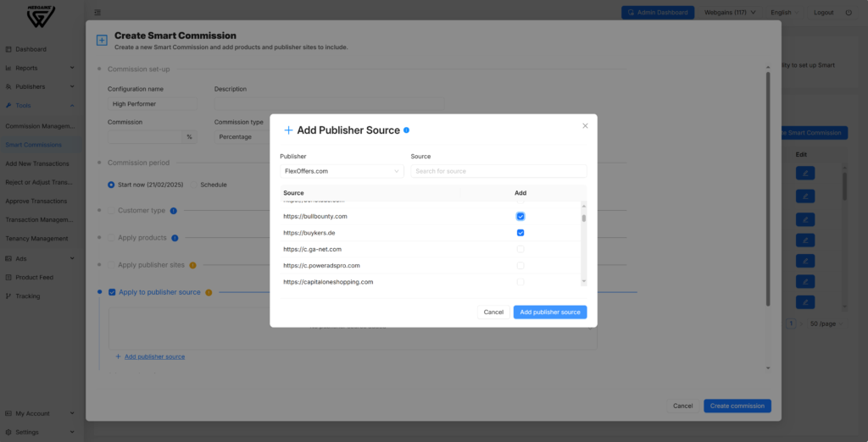Click the Reports chart icon
The height and width of the screenshot is (442, 868).
click(8, 68)
